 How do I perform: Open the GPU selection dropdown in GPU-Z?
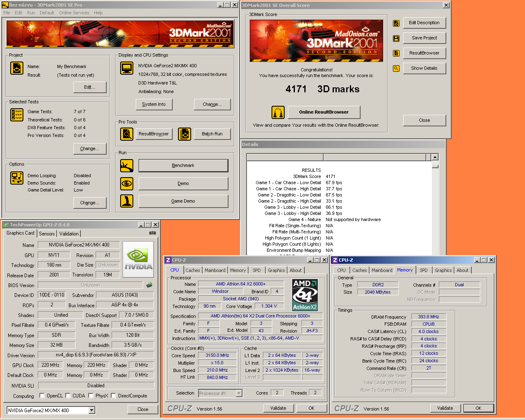[92, 410]
